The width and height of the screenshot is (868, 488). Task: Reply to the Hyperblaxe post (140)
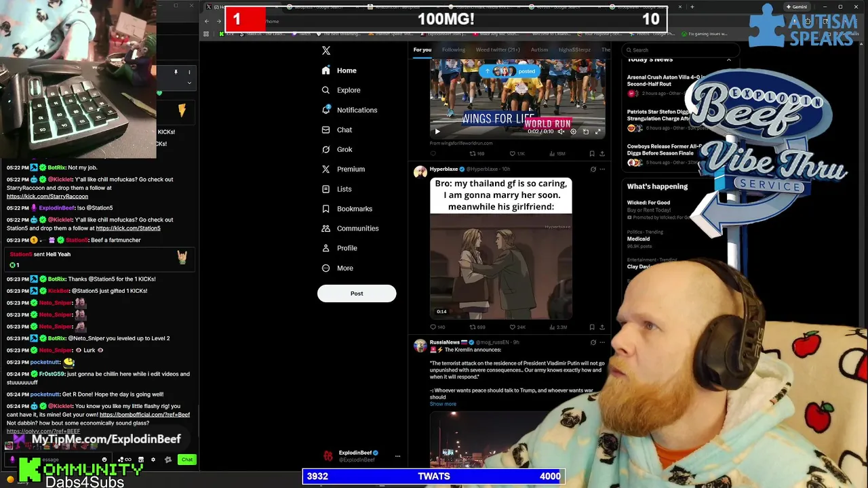pos(437,327)
